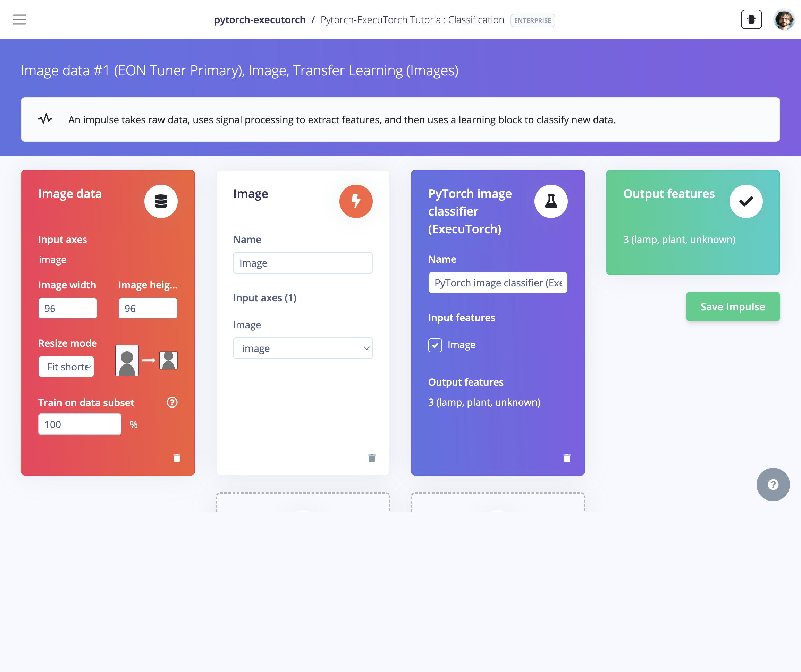Click the 'Input axes (1)' label
Image resolution: width=801 pixels, height=672 pixels.
(265, 298)
